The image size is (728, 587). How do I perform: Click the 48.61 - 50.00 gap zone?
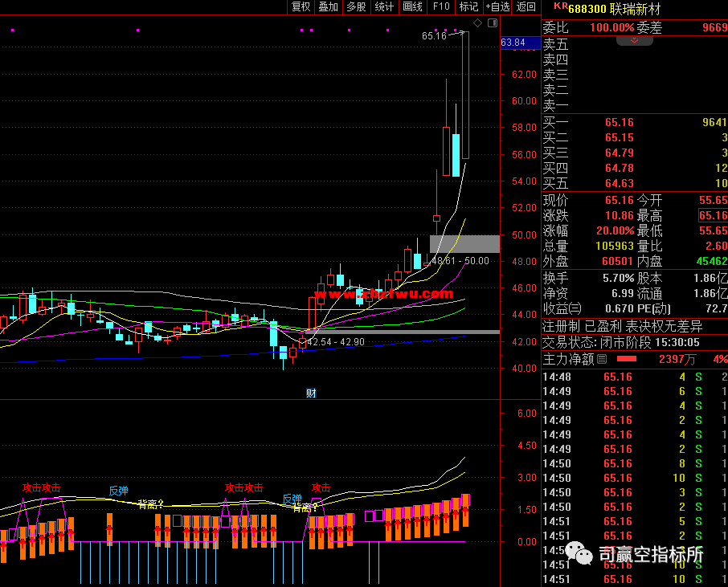tap(464, 244)
